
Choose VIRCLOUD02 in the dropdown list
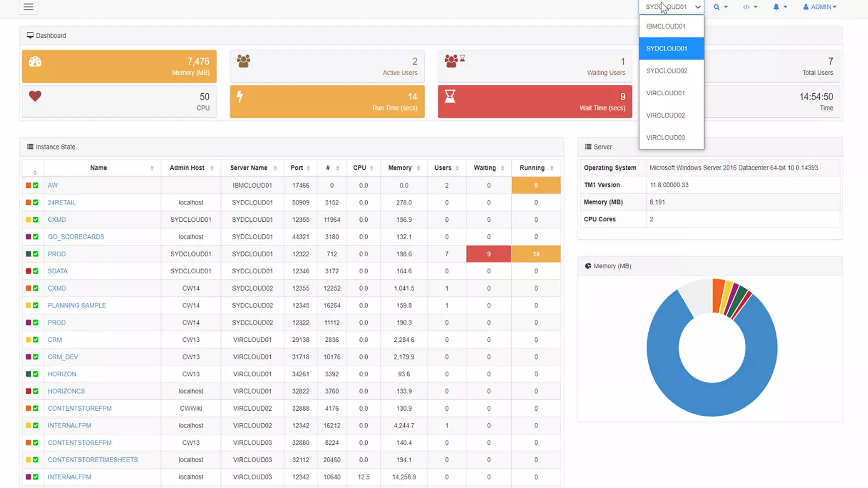666,116
